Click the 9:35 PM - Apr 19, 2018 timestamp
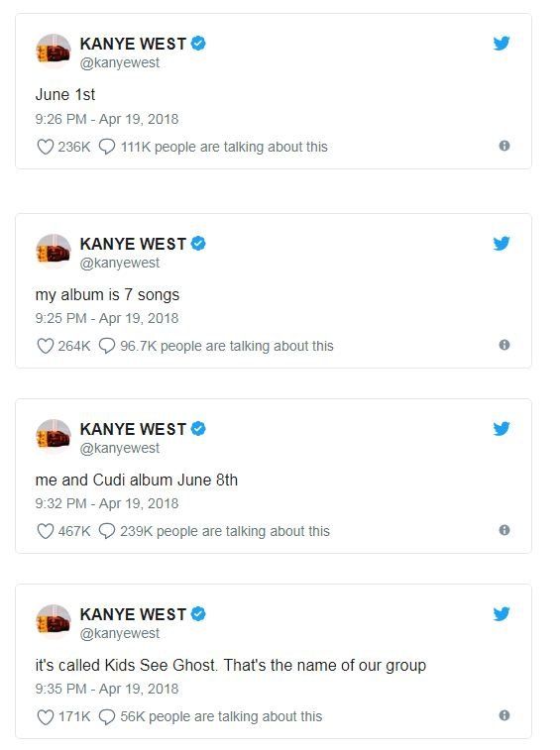Viewport: 560px width, 750px height. tap(107, 689)
